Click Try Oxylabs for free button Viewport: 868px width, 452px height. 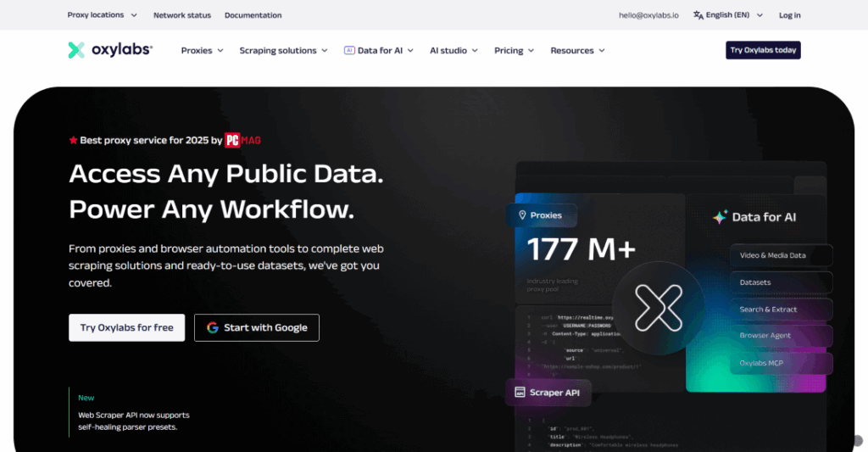coord(127,328)
